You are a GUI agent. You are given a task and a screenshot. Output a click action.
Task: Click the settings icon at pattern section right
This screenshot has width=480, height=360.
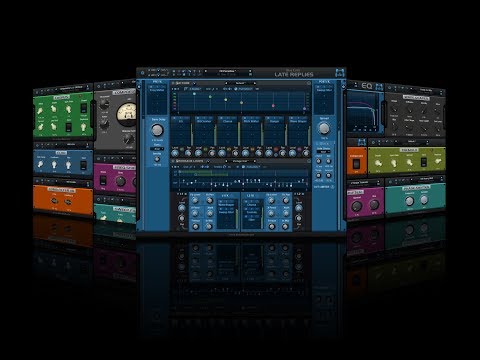[x=309, y=161]
